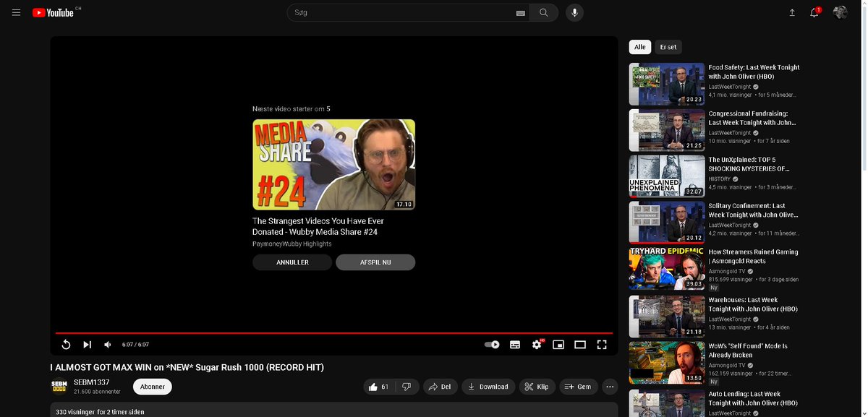
Task: Open the notifications bell
Action: (x=814, y=12)
